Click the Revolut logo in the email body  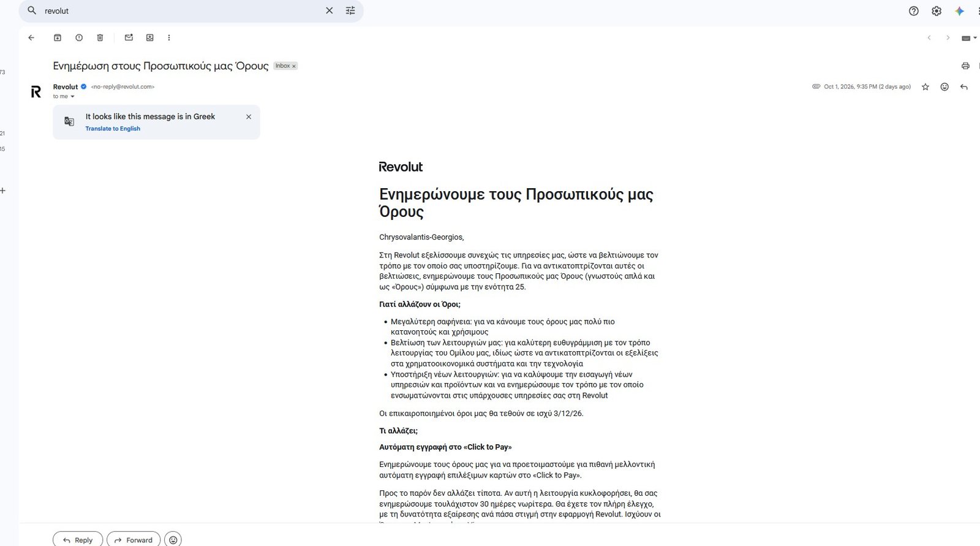[x=401, y=167]
